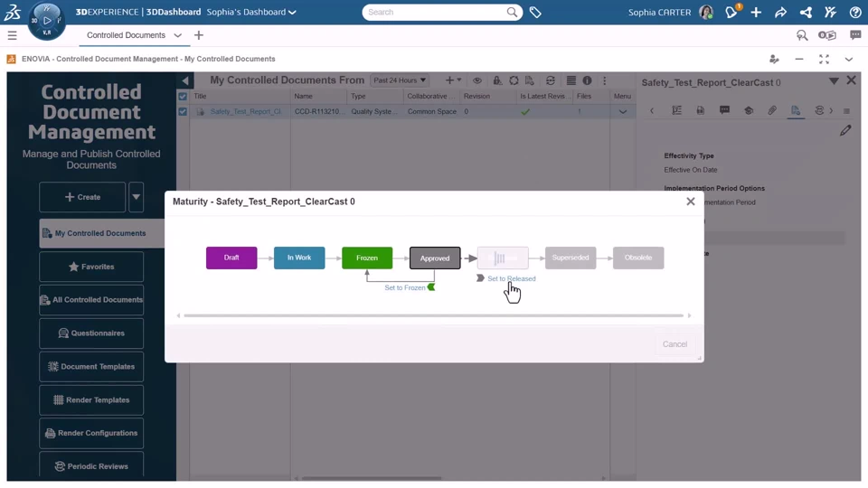Add a new dashboard tab with plus
The width and height of the screenshot is (868, 488).
(x=199, y=35)
